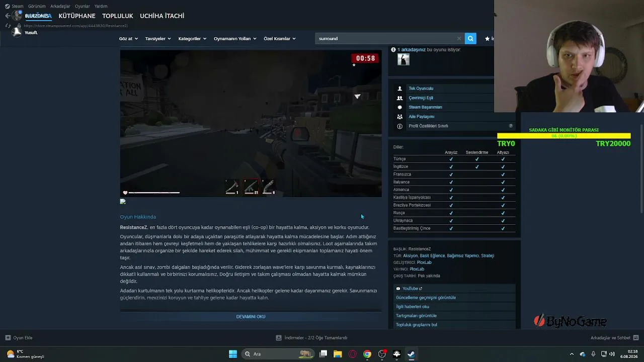Go back with the Steam back arrow
This screenshot has height=362, width=644.
[8, 16]
